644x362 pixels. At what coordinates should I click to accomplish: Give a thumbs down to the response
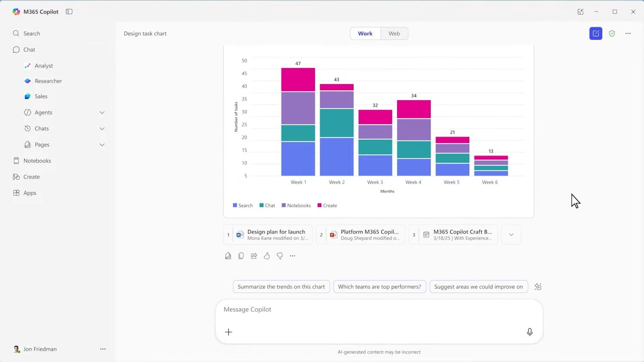point(279,256)
